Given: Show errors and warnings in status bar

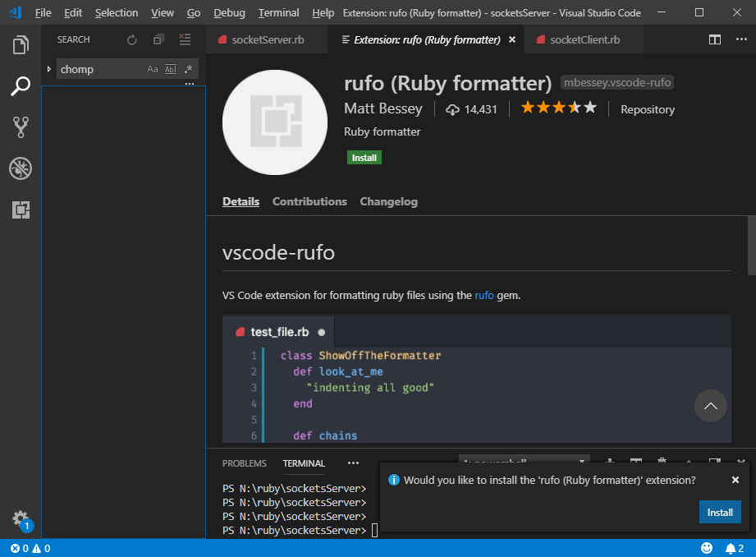Looking at the screenshot, I should pyautogui.click(x=30, y=548).
